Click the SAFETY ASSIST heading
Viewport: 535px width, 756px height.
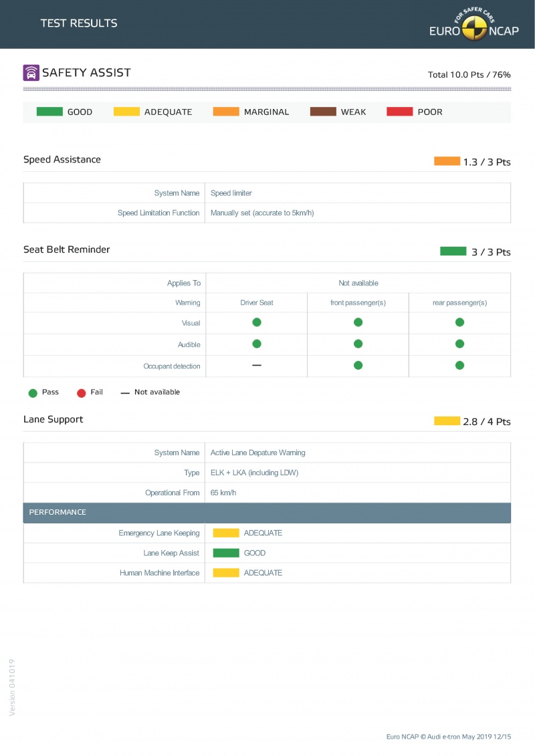click(86, 73)
